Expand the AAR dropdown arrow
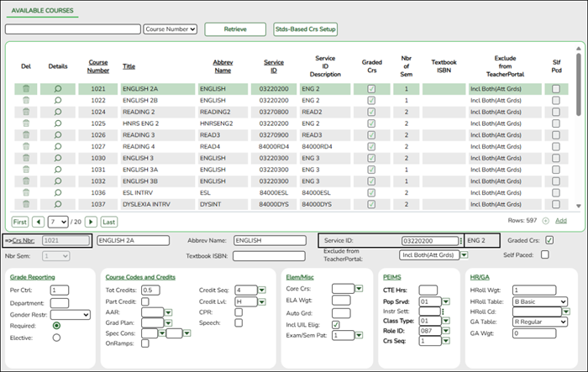This screenshot has width=588, height=372. (168, 312)
